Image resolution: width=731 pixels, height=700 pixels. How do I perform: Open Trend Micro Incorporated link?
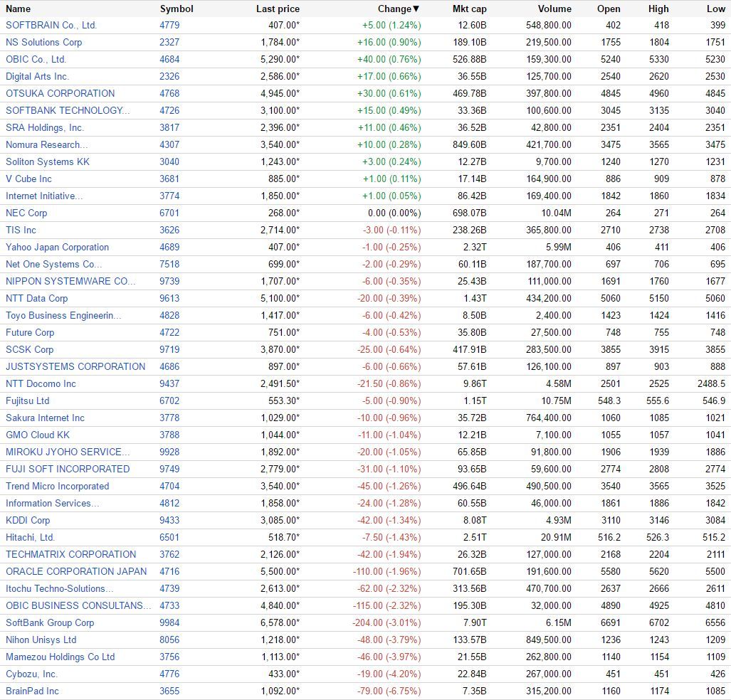pos(58,487)
